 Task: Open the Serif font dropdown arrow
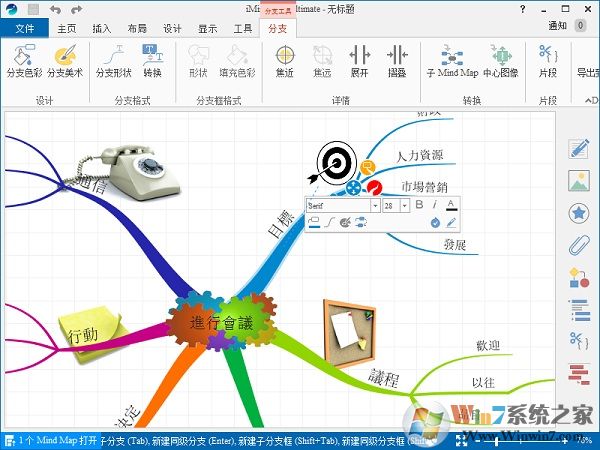pos(375,206)
